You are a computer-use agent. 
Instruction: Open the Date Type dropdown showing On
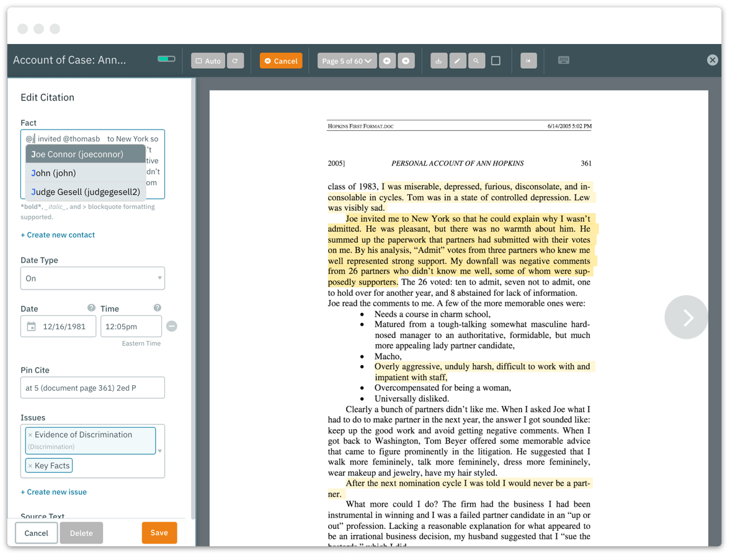[x=92, y=278]
